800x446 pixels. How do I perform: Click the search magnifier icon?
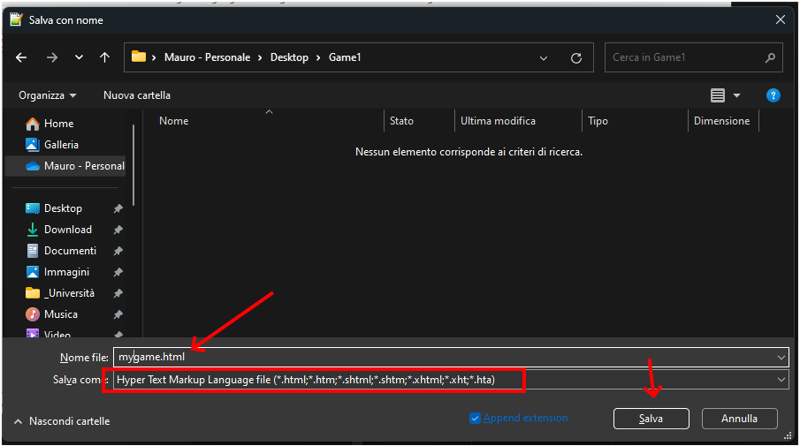[x=770, y=58]
